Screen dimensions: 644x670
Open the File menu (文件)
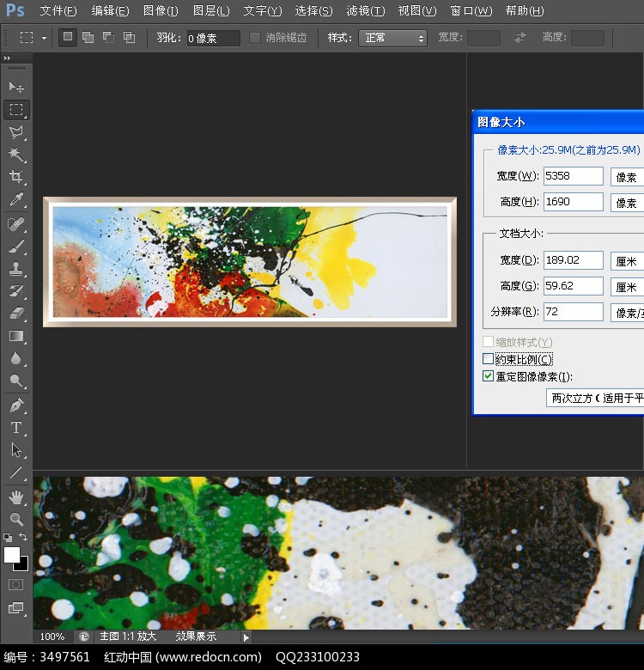58,10
